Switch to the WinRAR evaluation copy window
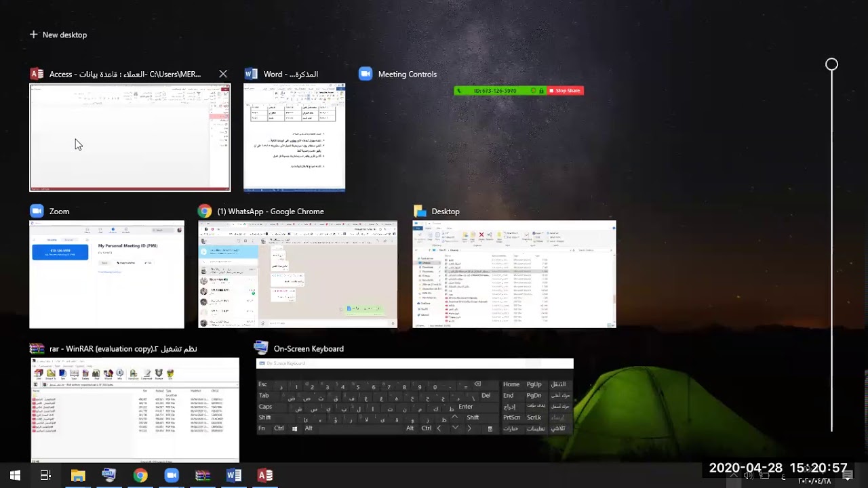Viewport: 868px width, 488px height. coord(135,410)
